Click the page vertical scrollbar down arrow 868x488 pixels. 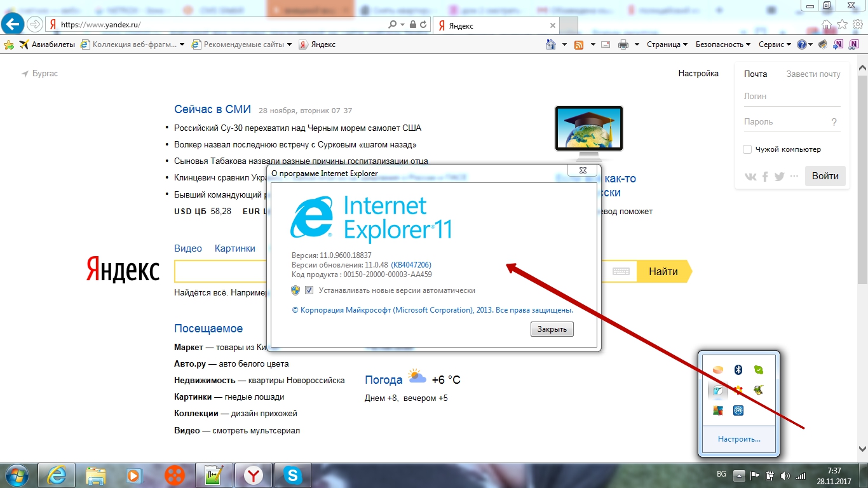(x=862, y=450)
